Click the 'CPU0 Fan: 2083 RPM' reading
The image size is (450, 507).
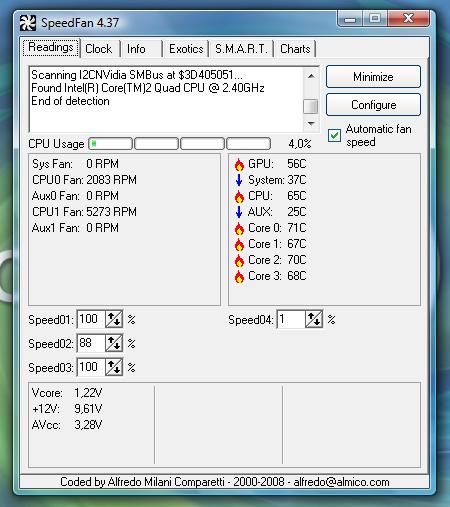click(x=84, y=180)
